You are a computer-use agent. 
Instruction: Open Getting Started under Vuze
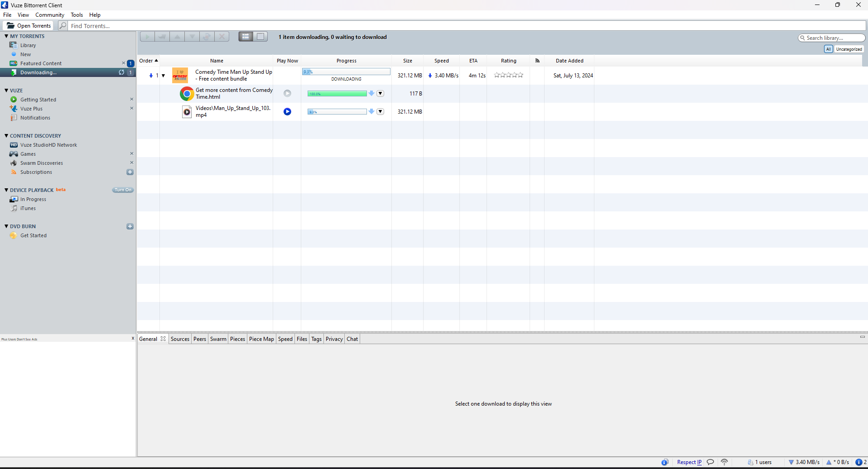pyautogui.click(x=38, y=100)
